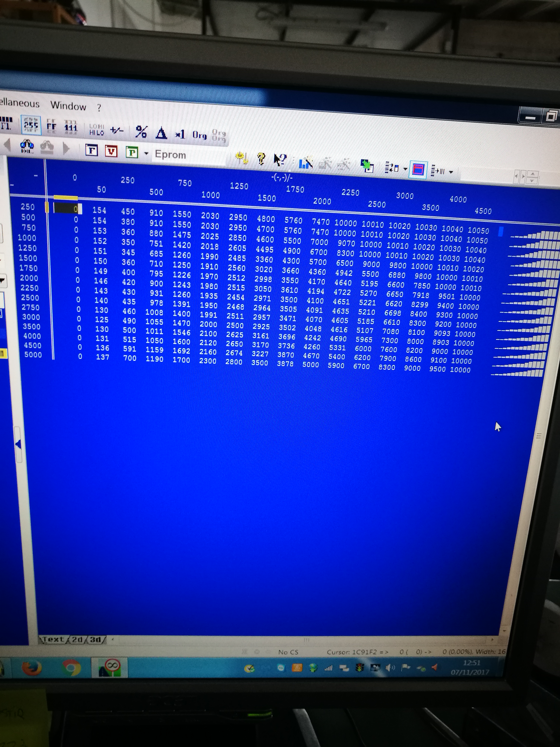
Task: Open Chrome from the taskbar
Action: pyautogui.click(x=72, y=667)
